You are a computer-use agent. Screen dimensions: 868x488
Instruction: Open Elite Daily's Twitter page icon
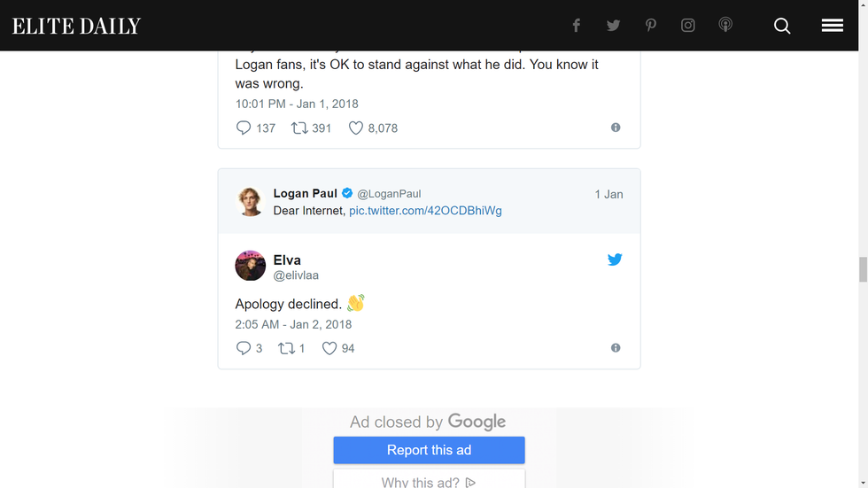click(x=613, y=26)
